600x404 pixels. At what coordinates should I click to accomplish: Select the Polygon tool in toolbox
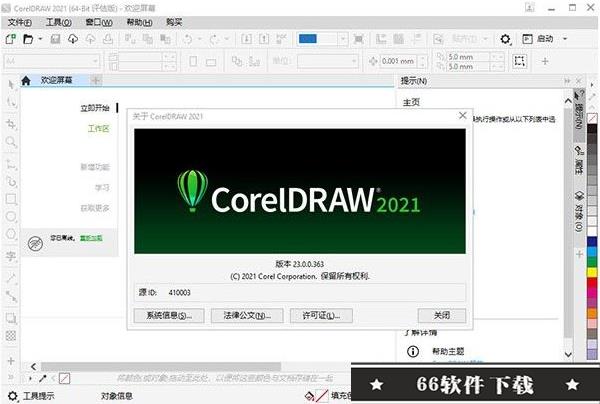click(11, 234)
